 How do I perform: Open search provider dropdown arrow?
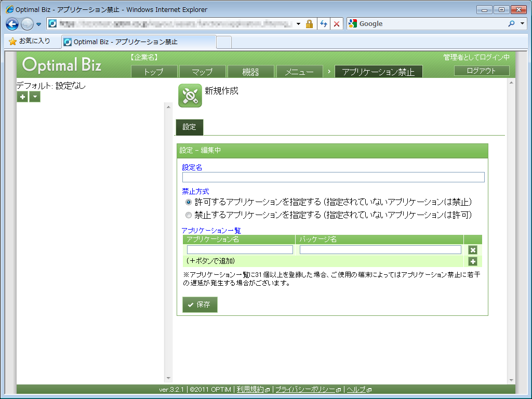523,24
